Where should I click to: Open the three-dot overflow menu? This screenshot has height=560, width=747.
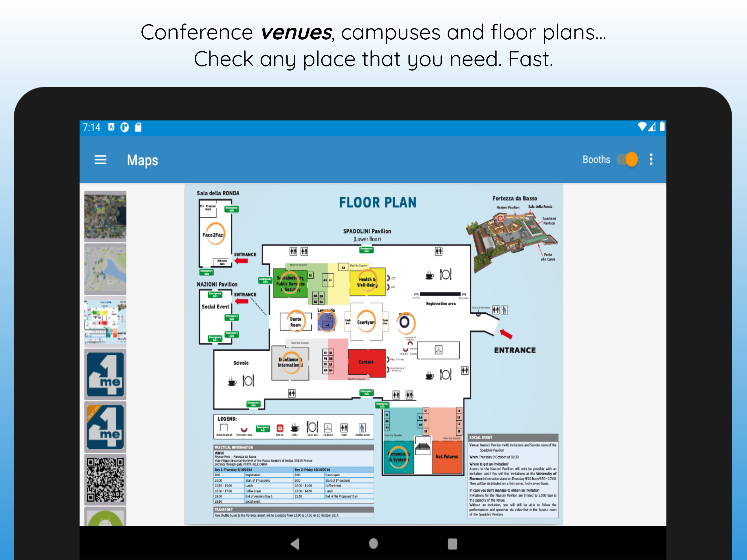[651, 159]
